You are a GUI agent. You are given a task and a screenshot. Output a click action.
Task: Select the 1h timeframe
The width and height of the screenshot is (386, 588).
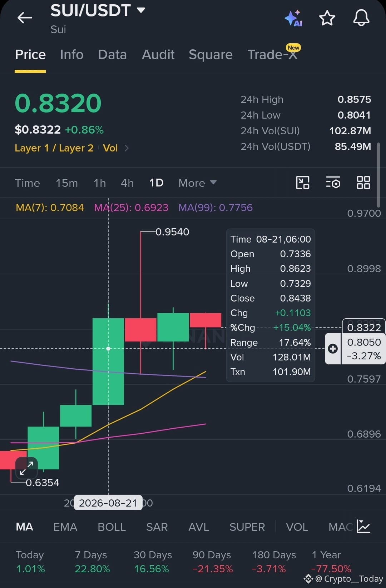(x=100, y=183)
